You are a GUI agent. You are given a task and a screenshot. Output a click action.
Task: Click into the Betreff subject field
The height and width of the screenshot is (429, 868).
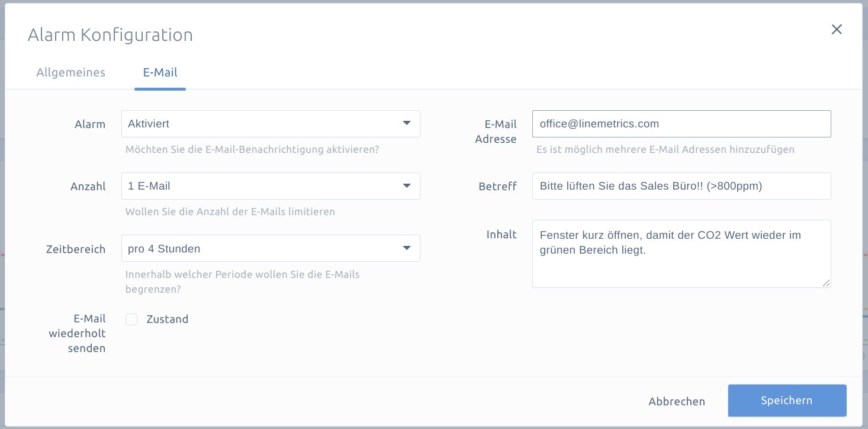681,186
